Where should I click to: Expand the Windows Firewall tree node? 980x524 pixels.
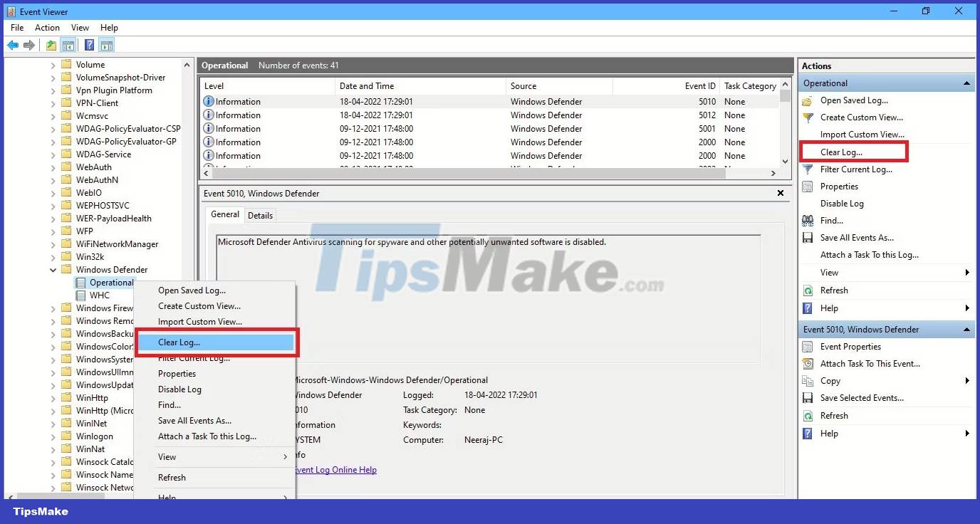[53, 308]
